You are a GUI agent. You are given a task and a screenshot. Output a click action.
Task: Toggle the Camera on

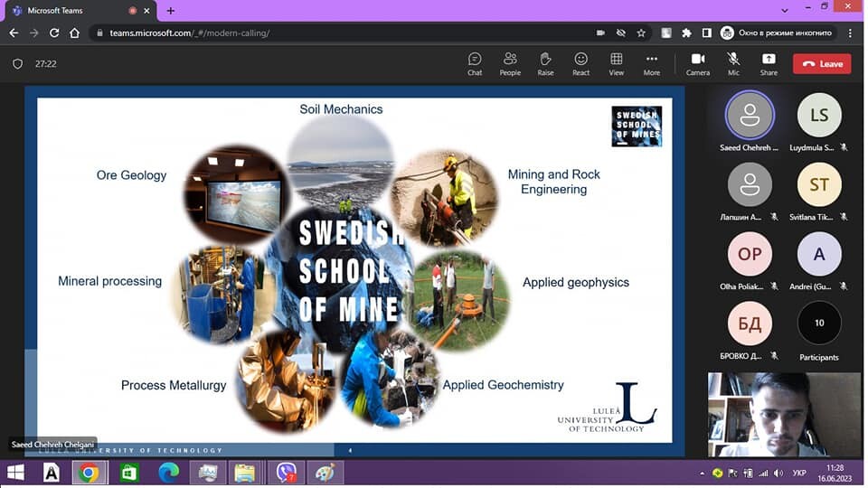pyautogui.click(x=697, y=63)
